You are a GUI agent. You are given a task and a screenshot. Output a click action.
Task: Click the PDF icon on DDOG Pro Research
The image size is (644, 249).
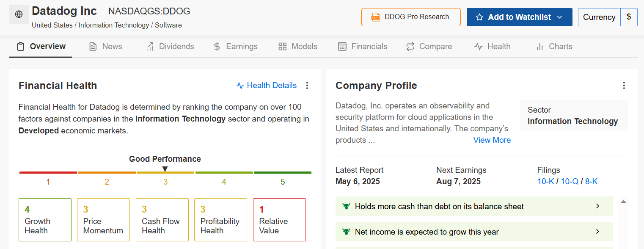click(x=375, y=17)
